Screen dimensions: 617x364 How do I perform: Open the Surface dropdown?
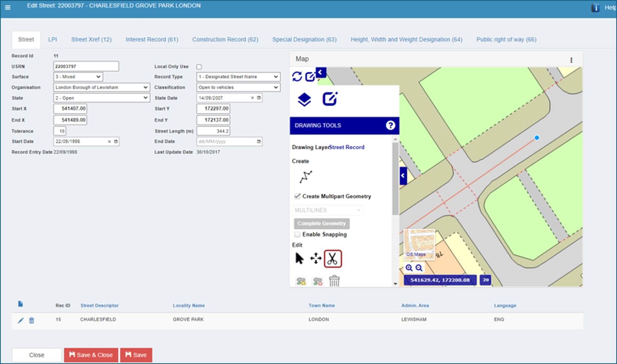pyautogui.click(x=78, y=77)
